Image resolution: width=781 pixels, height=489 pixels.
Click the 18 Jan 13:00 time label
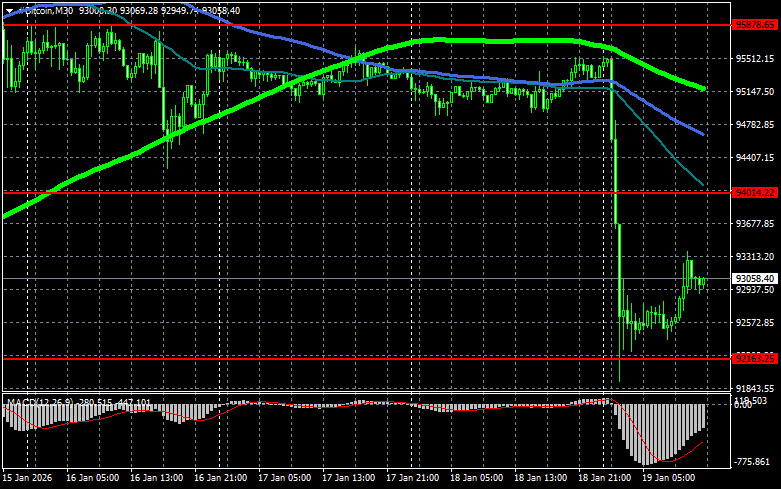point(540,478)
